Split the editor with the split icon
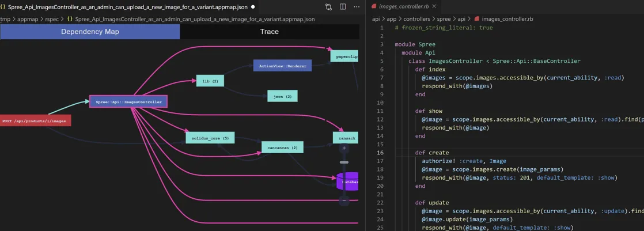644x231 pixels. point(343,7)
